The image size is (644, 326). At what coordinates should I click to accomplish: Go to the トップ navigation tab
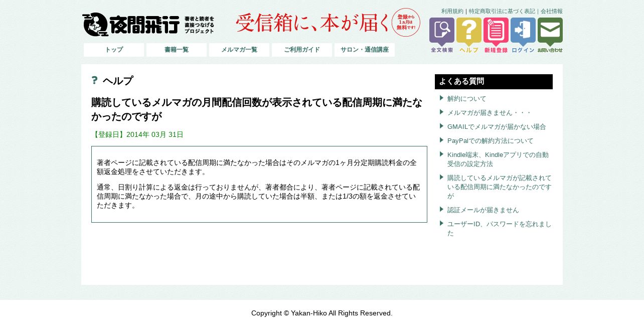[x=114, y=50]
